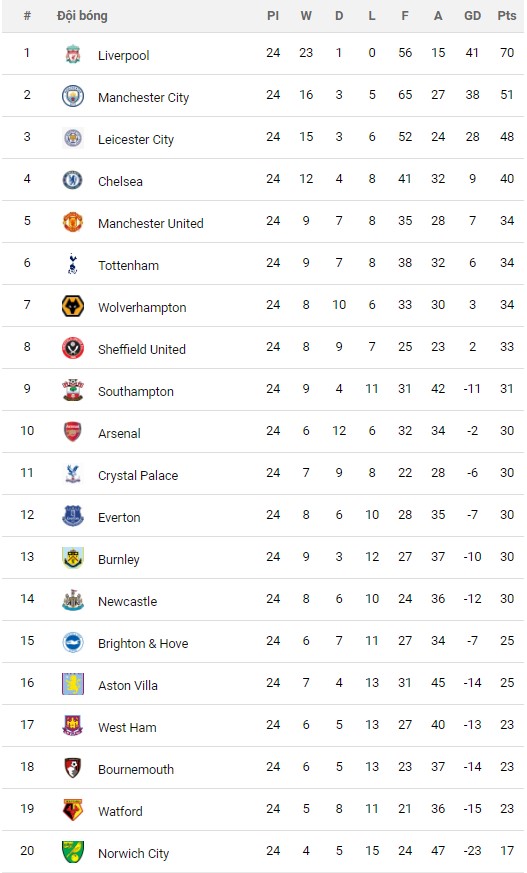Click the Manchester City club crest
Image resolution: width=527 pixels, height=873 pixels.
click(73, 96)
